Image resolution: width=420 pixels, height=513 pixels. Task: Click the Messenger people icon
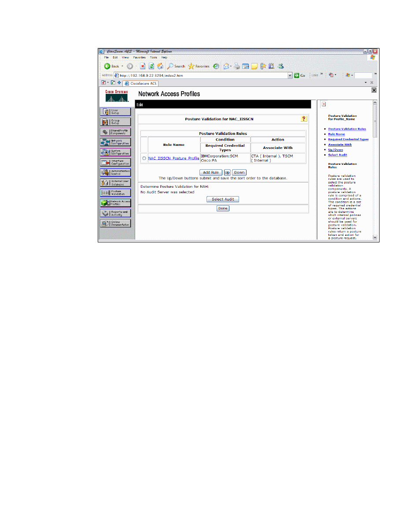point(281,66)
